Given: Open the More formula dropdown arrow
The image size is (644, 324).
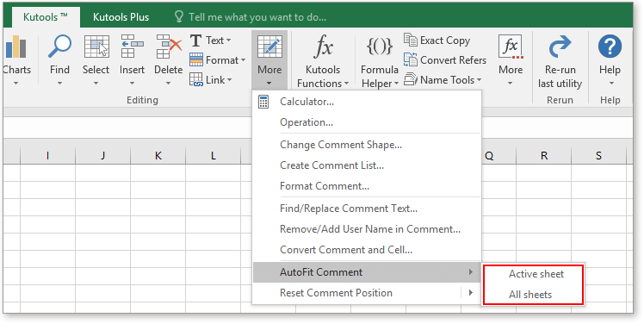Looking at the screenshot, I should [x=510, y=84].
